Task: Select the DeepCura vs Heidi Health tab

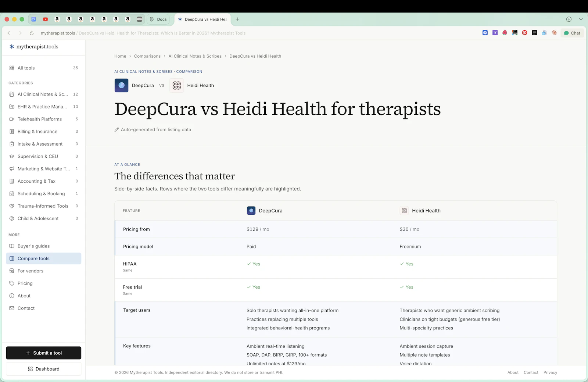Action: coord(202,19)
